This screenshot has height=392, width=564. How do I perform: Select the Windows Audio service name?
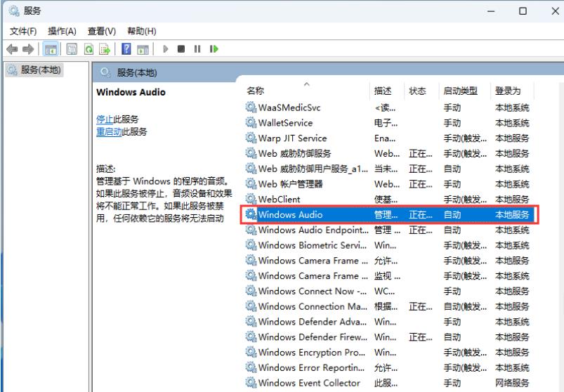(290, 215)
